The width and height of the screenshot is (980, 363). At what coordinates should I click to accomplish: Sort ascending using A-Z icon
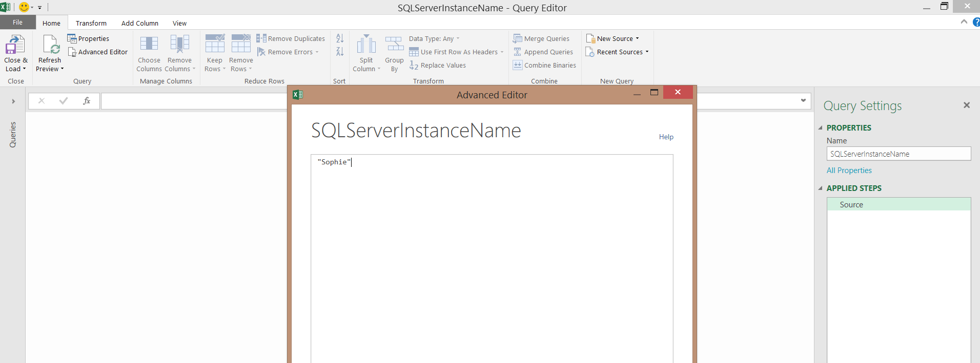tap(340, 38)
